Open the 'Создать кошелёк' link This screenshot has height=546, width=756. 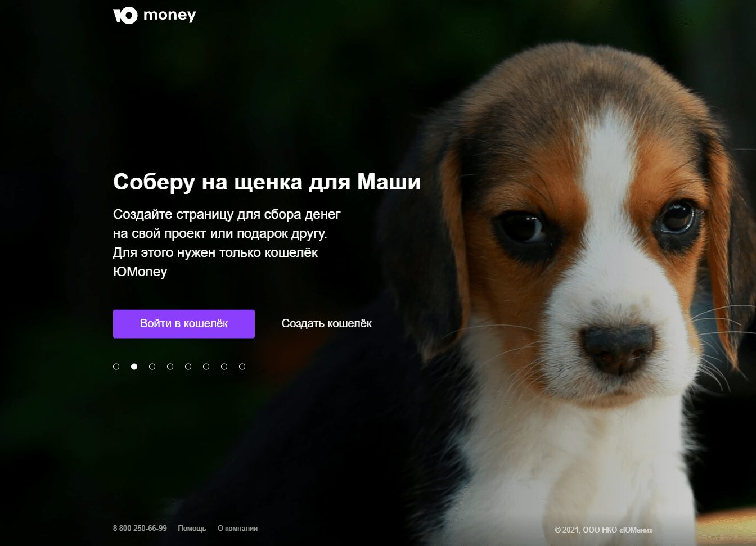[x=327, y=324]
